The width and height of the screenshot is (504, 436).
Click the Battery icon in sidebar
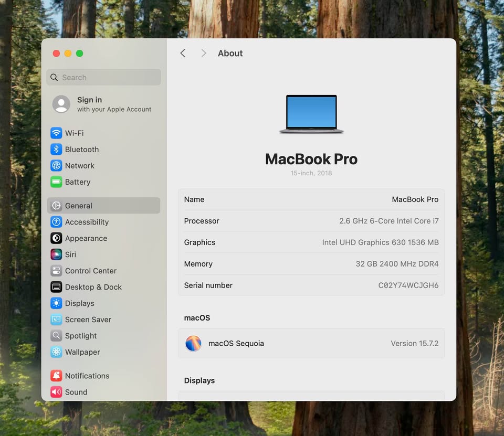point(56,182)
